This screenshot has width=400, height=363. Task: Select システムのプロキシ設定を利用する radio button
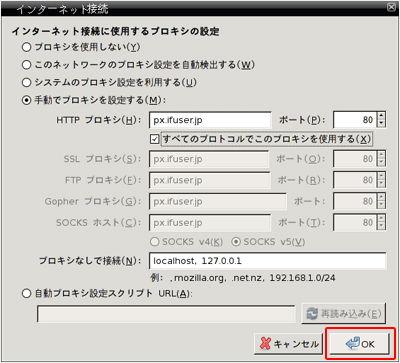click(x=27, y=82)
